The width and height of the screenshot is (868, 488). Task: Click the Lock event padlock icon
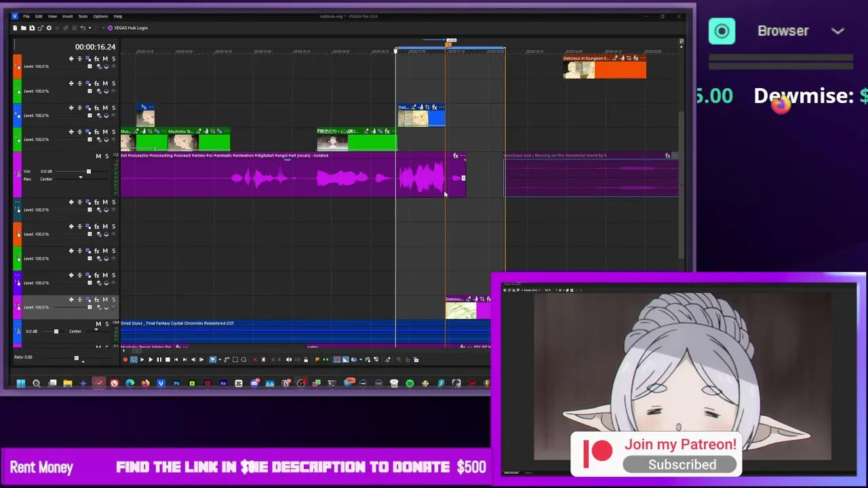[306, 360]
